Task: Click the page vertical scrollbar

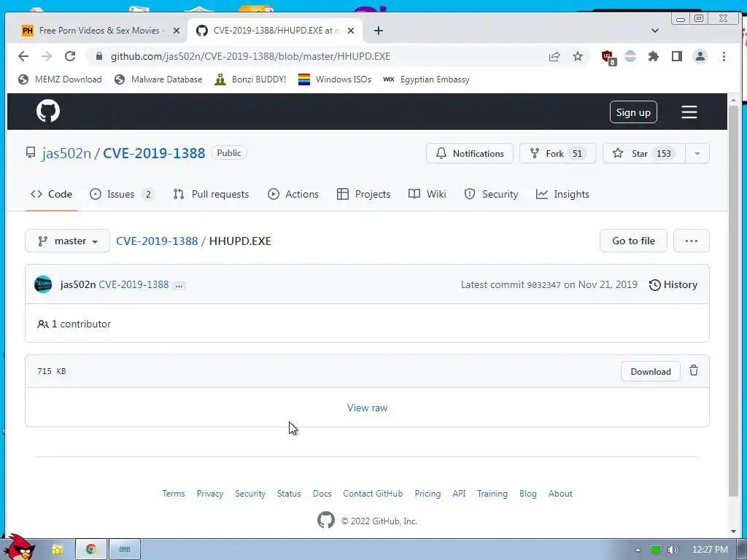Action: click(x=733, y=300)
